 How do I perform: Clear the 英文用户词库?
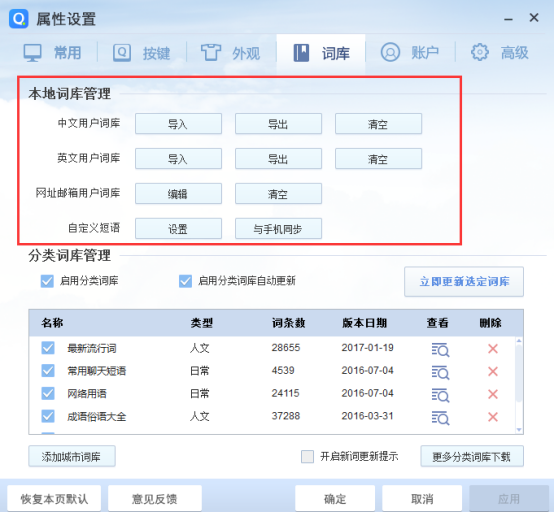(x=378, y=159)
